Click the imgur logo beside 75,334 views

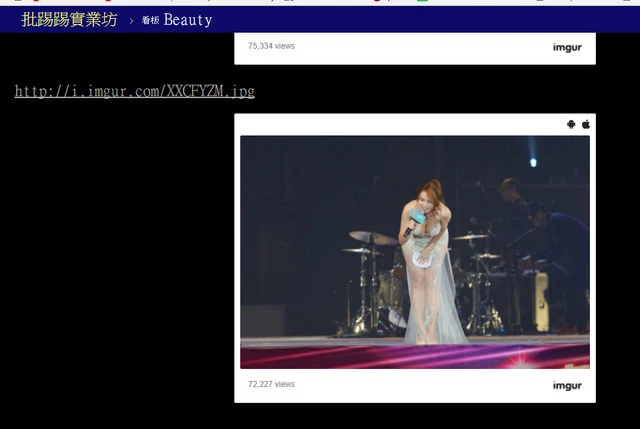coord(567,47)
